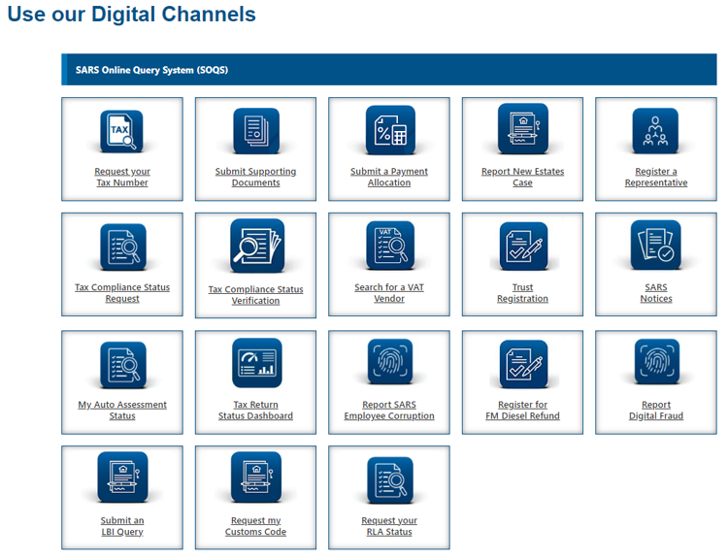This screenshot has width=728, height=560.
Task: Select the Search for a VAT Vendor icon
Action: click(390, 246)
